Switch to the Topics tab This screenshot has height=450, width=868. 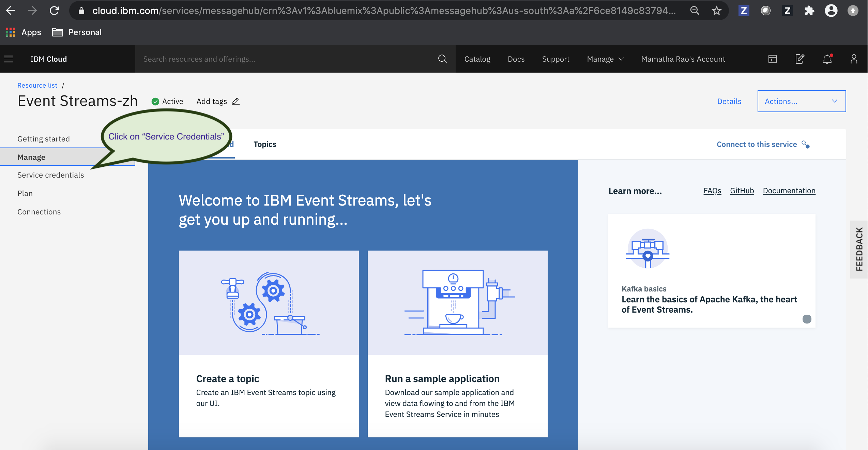point(265,144)
